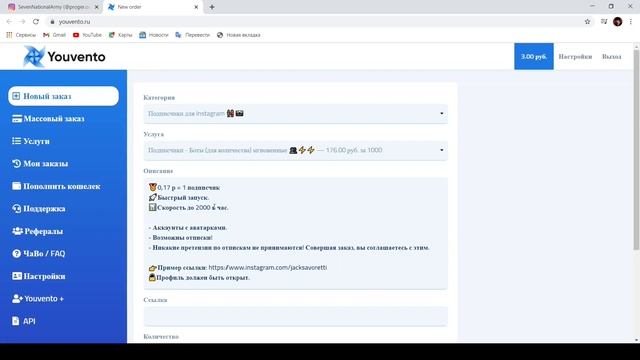Click the page vertical scrollbar

point(636,150)
